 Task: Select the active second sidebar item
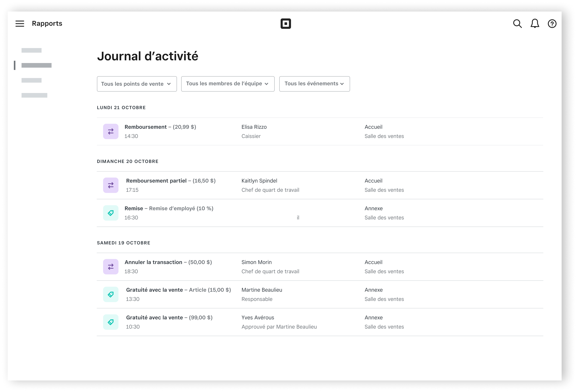(x=37, y=65)
